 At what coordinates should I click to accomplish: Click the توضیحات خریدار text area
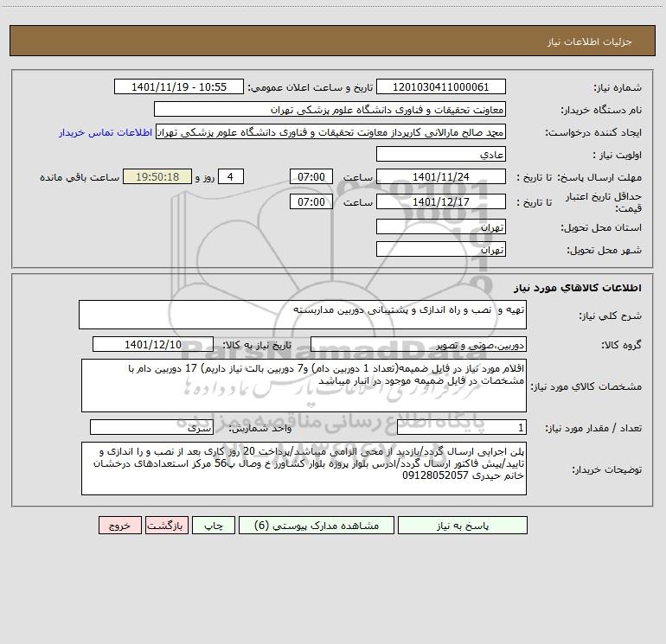tap(304, 469)
